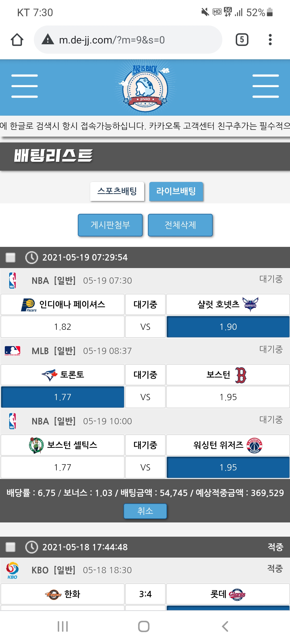Open the browser tab switcher showing 5
This screenshot has width=290, height=644.
tap(242, 40)
